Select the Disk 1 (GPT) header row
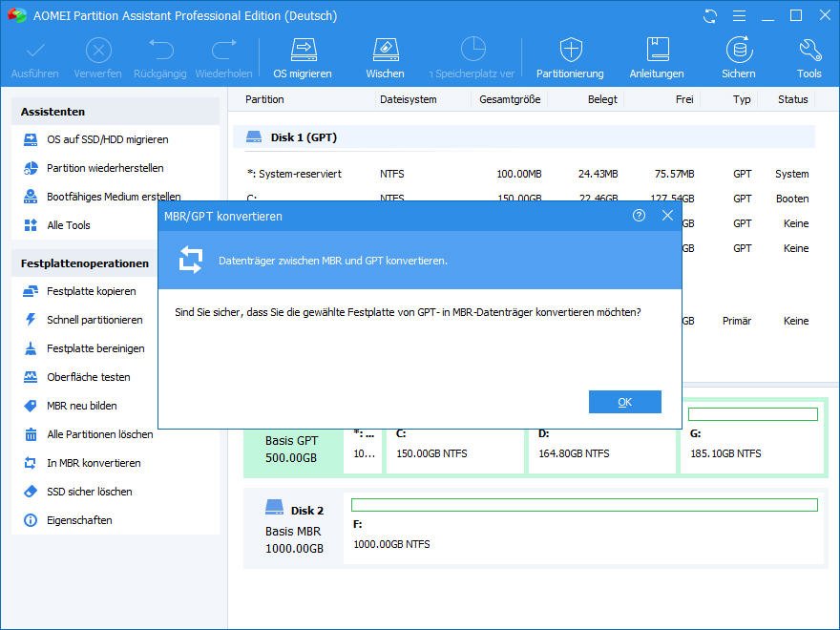 pyautogui.click(x=524, y=137)
